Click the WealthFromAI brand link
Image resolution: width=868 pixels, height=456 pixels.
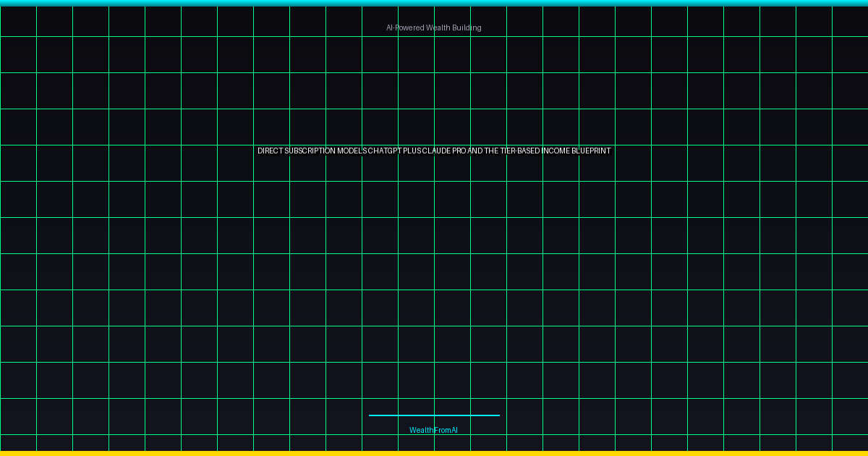(433, 431)
